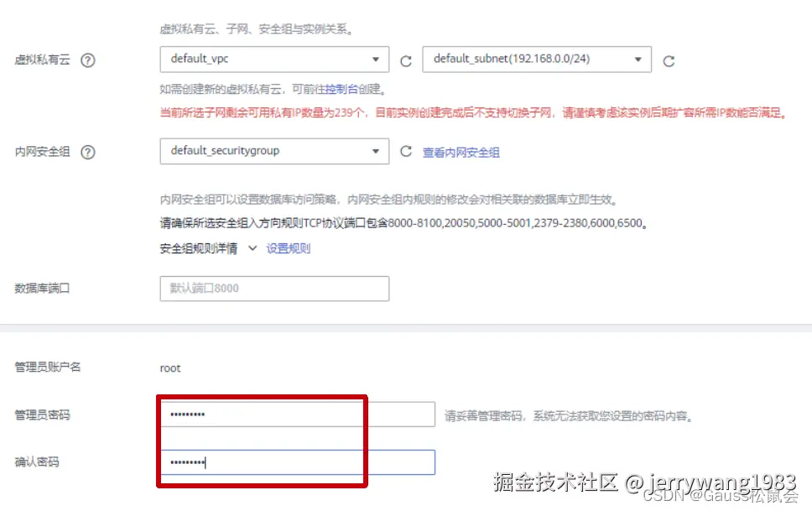Viewport: 812px width, 511px height.
Task: Select the root value beside 管理员账户名
Action: coord(169,368)
